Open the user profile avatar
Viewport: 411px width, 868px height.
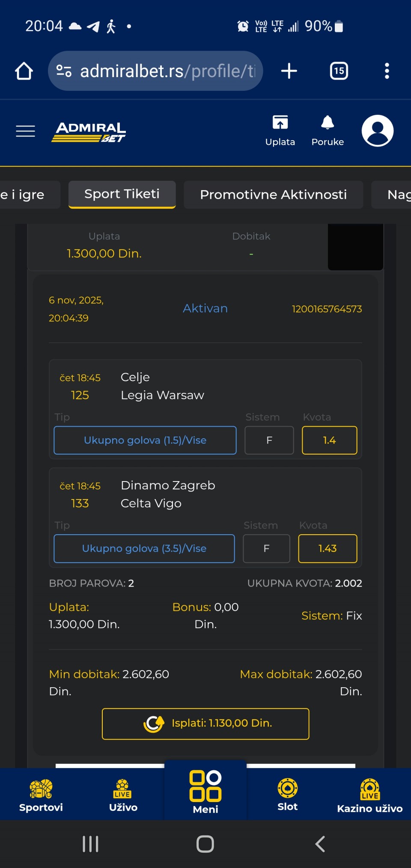(377, 131)
